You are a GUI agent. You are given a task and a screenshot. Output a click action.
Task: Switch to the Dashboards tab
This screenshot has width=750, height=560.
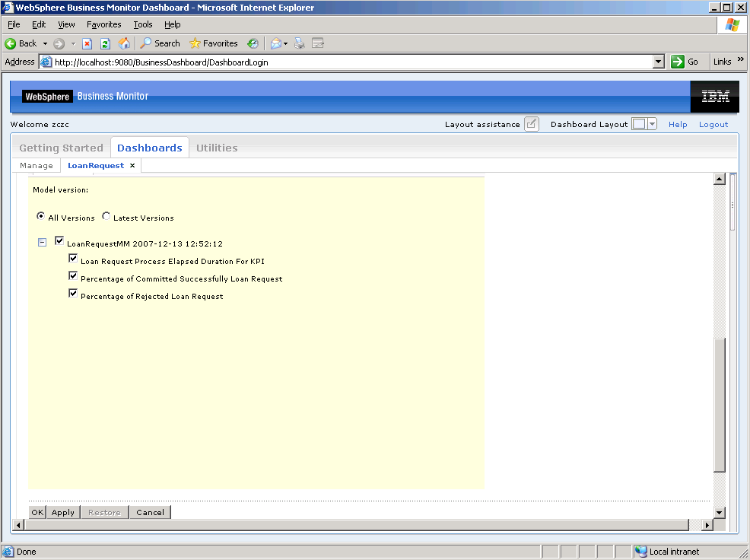pos(150,148)
